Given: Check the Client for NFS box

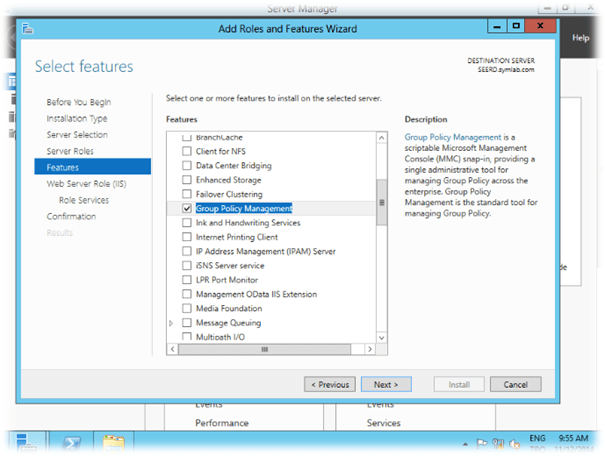Looking at the screenshot, I should [x=186, y=151].
